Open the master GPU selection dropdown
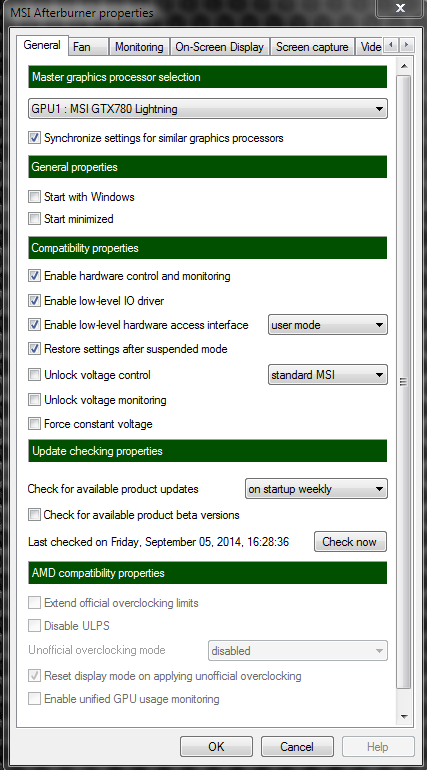 tap(208, 109)
